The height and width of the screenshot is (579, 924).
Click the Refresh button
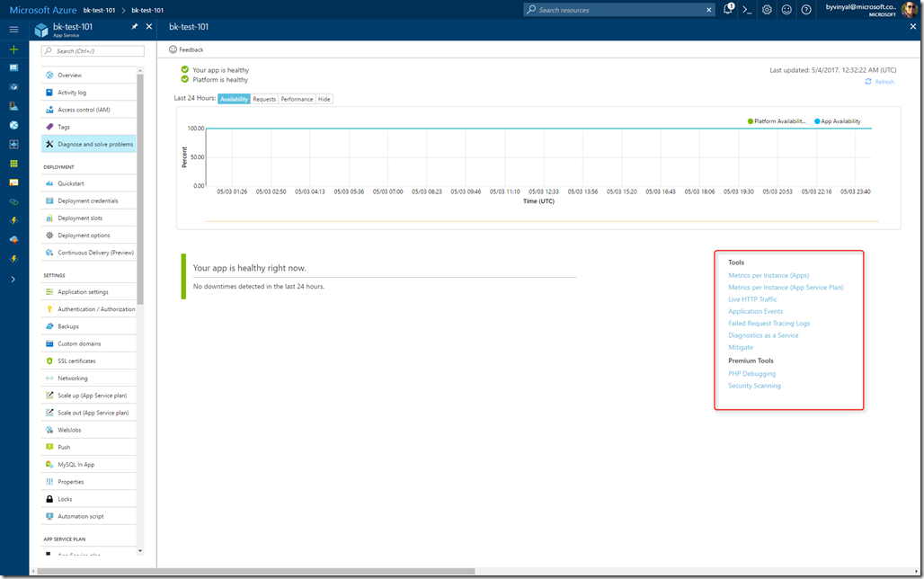879,82
